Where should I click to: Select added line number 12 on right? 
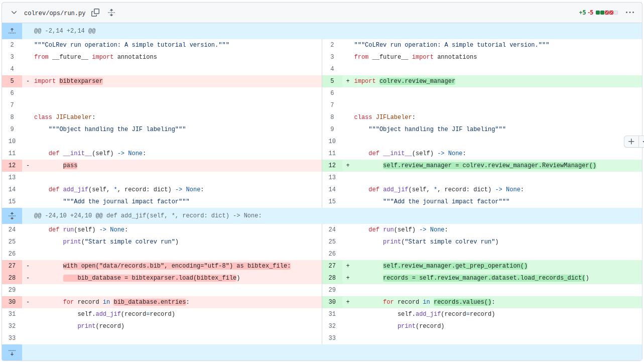[x=332, y=166]
